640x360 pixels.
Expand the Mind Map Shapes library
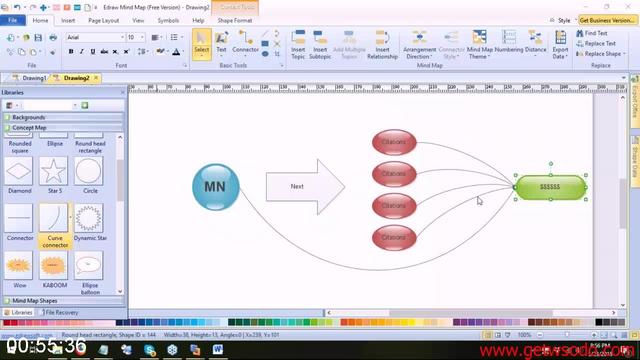[x=63, y=300]
